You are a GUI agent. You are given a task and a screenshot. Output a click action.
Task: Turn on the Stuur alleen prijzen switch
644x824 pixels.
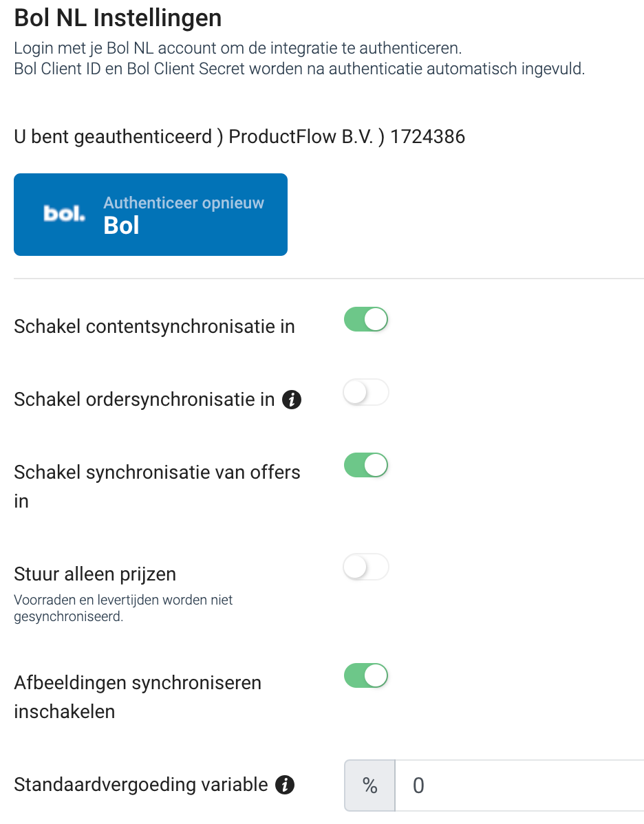click(365, 567)
